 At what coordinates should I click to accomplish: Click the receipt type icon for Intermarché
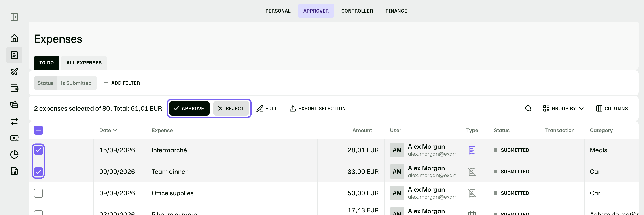click(x=472, y=150)
